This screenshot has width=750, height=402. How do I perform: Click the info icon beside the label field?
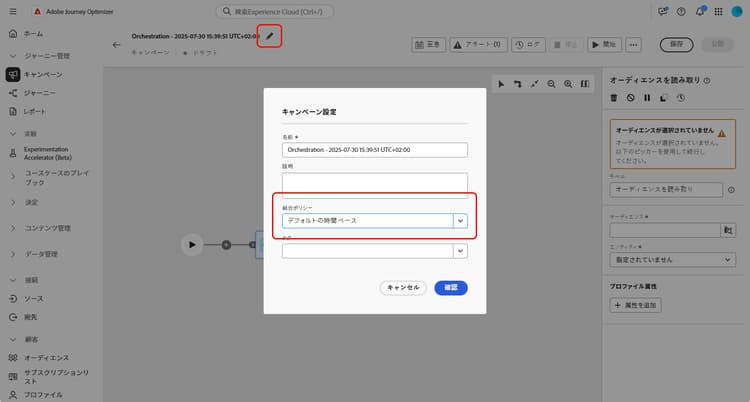point(731,190)
